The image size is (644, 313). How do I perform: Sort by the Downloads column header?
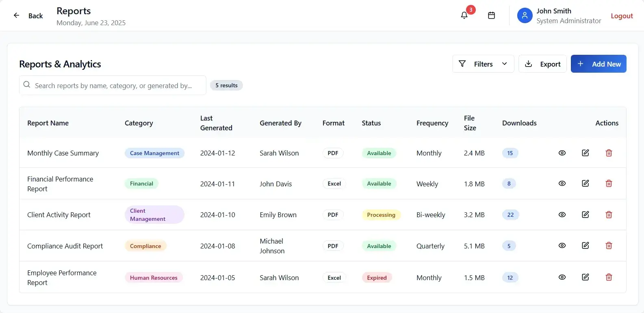(519, 123)
